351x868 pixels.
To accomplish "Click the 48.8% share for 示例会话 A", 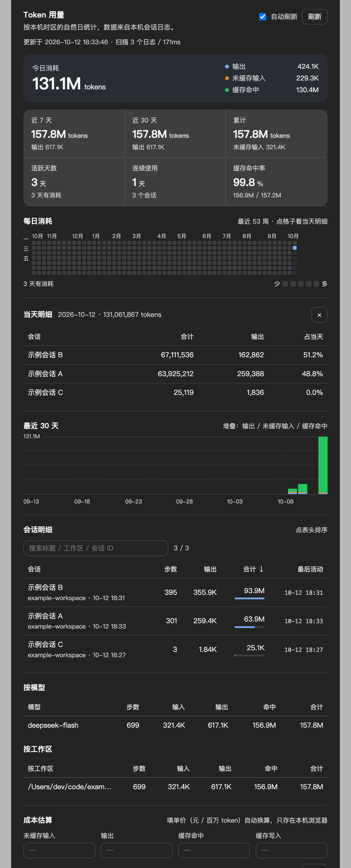I will (x=312, y=374).
